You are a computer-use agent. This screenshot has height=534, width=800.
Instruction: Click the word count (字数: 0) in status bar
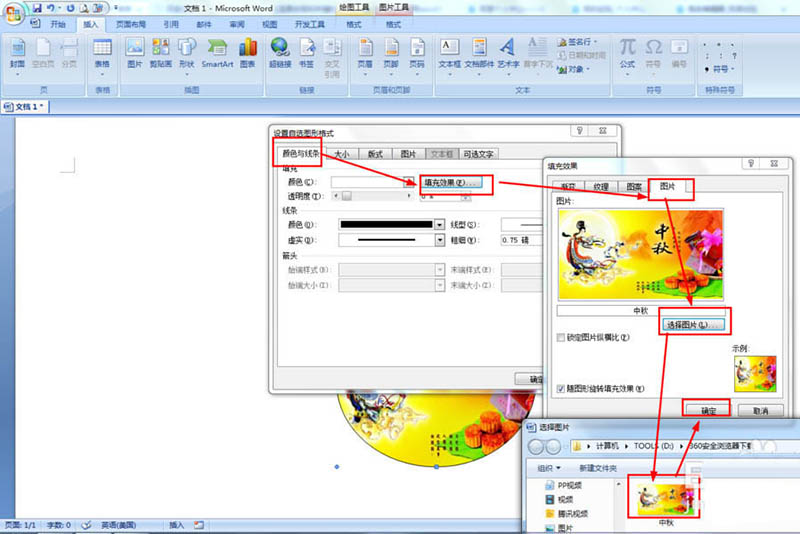[59, 525]
